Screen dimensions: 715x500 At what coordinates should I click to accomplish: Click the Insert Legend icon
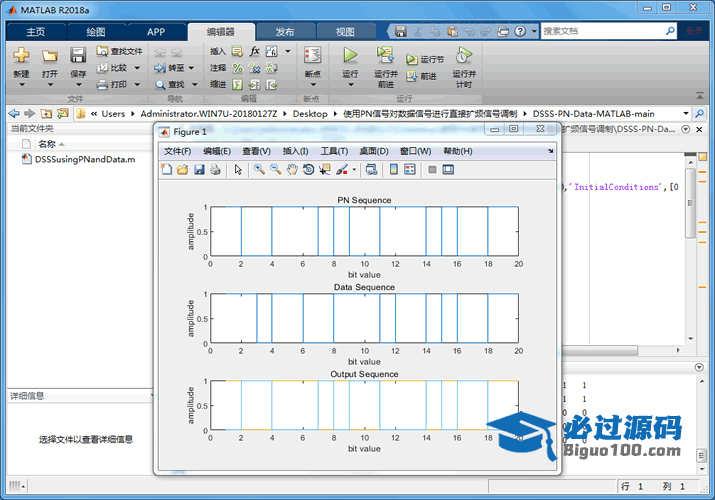click(410, 170)
